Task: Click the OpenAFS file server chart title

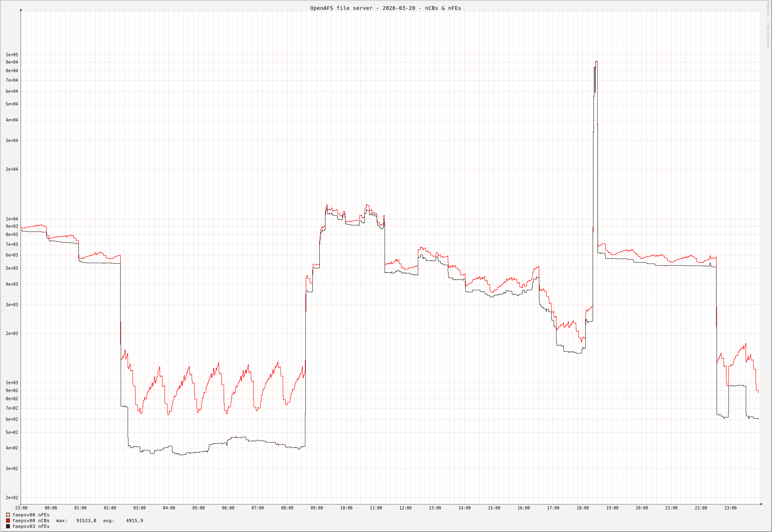Action: click(x=385, y=8)
